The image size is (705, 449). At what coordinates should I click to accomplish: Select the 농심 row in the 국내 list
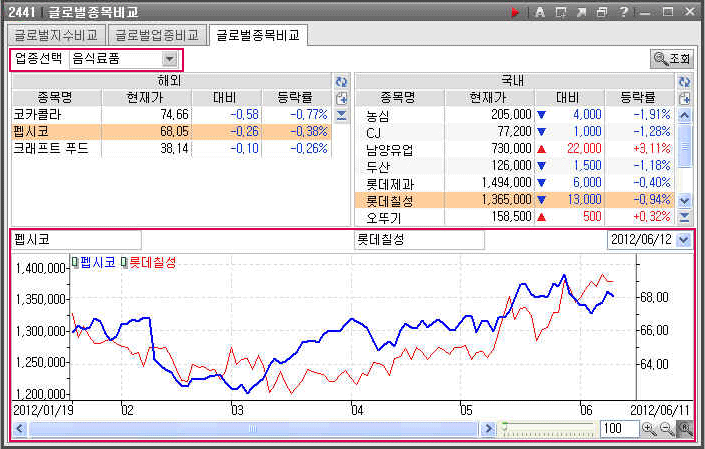point(514,115)
